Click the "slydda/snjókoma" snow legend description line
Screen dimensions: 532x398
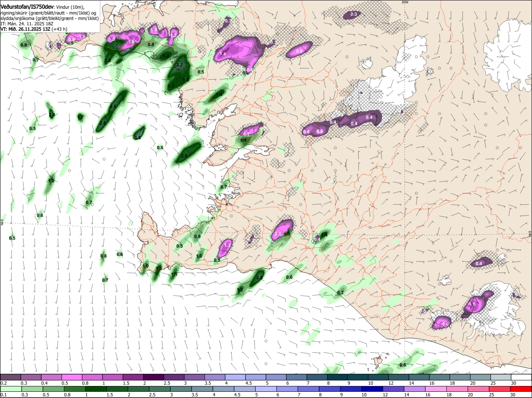click(49, 18)
